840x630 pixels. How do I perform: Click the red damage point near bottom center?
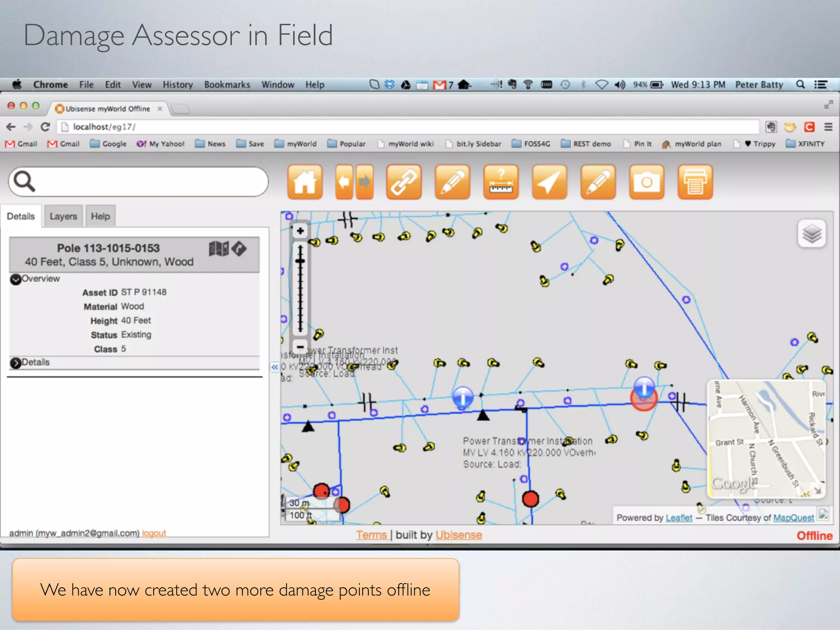click(x=530, y=499)
